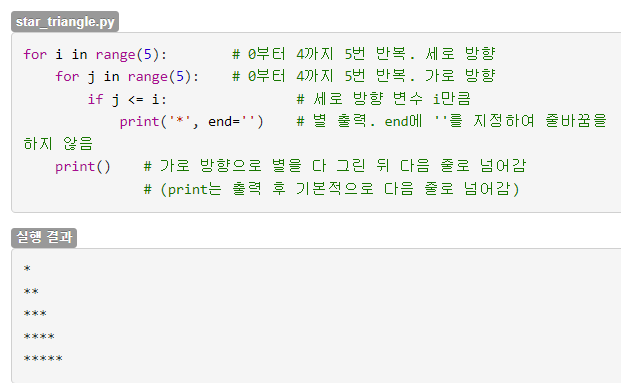Click the comment ending with 가로 방향
This screenshot has height=383, width=621.
pos(364,76)
